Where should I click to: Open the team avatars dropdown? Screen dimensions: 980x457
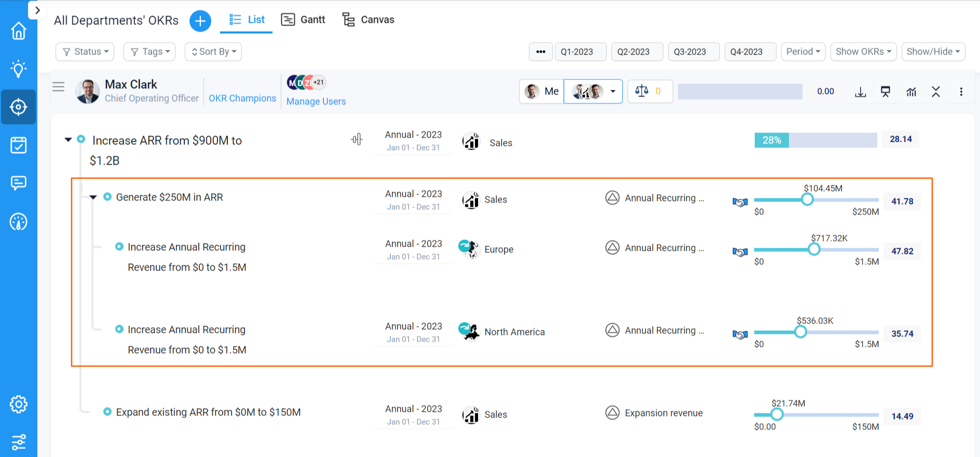[x=593, y=91]
